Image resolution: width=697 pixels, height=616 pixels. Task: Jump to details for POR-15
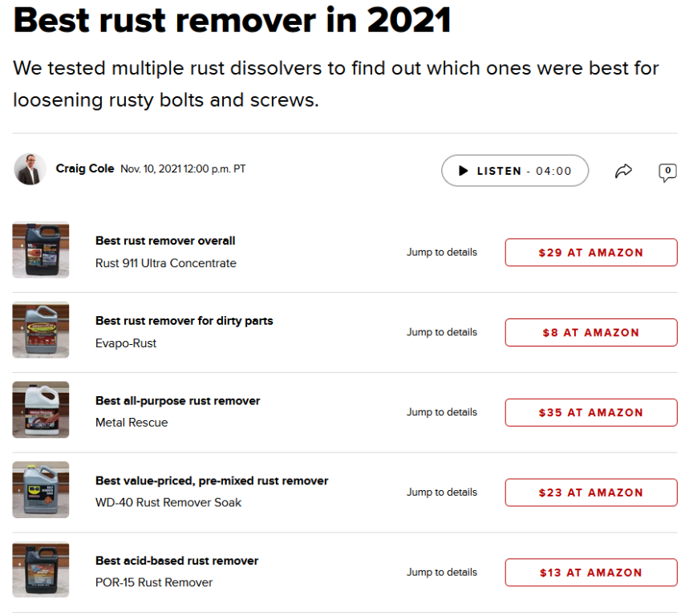(441, 573)
